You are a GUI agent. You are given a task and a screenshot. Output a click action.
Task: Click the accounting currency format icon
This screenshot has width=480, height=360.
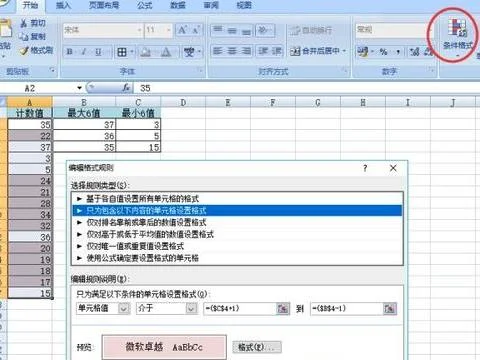(x=362, y=51)
